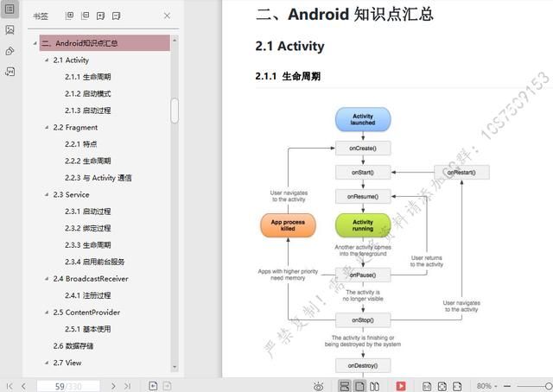Open bookmark 2.1.3 启动过程

88,111
